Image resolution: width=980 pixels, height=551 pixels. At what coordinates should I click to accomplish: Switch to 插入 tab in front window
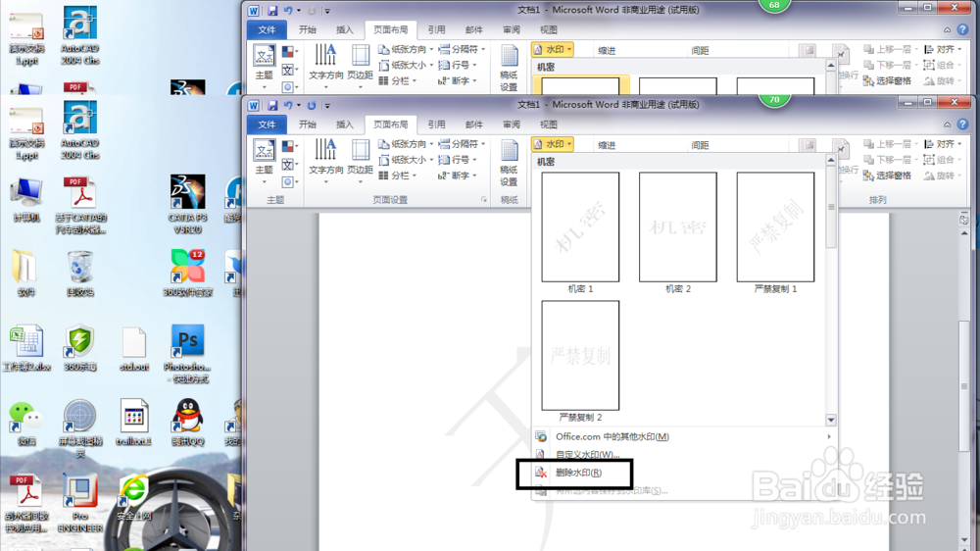click(344, 125)
